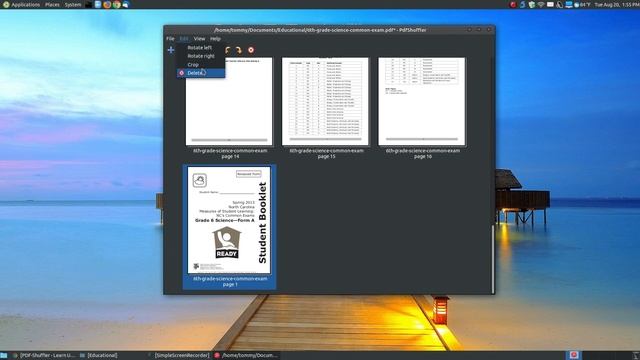
Task: Choose Crop from the Edit menu
Action: (201, 64)
